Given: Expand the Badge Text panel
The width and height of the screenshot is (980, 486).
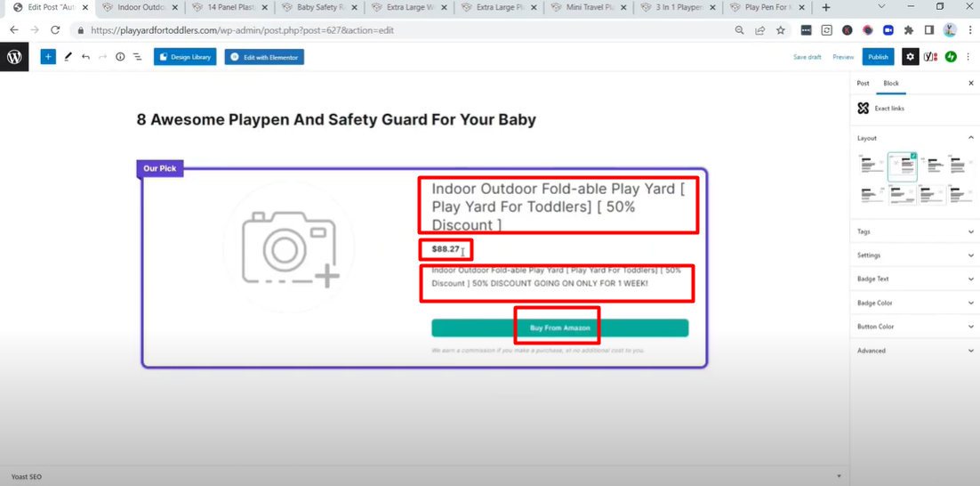Looking at the screenshot, I should tap(915, 279).
